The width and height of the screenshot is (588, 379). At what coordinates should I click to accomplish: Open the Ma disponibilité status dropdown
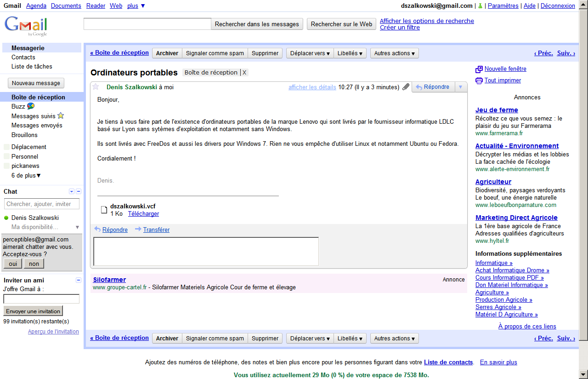(x=77, y=227)
